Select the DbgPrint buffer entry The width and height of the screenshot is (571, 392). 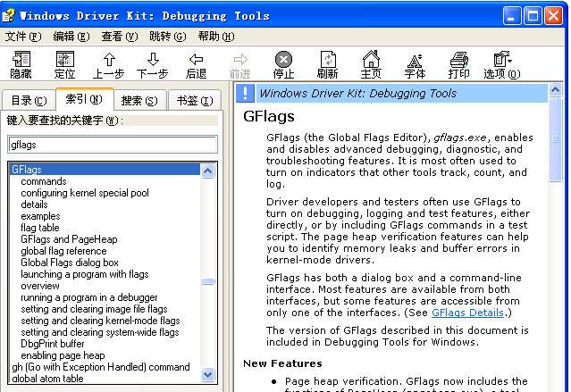(53, 344)
